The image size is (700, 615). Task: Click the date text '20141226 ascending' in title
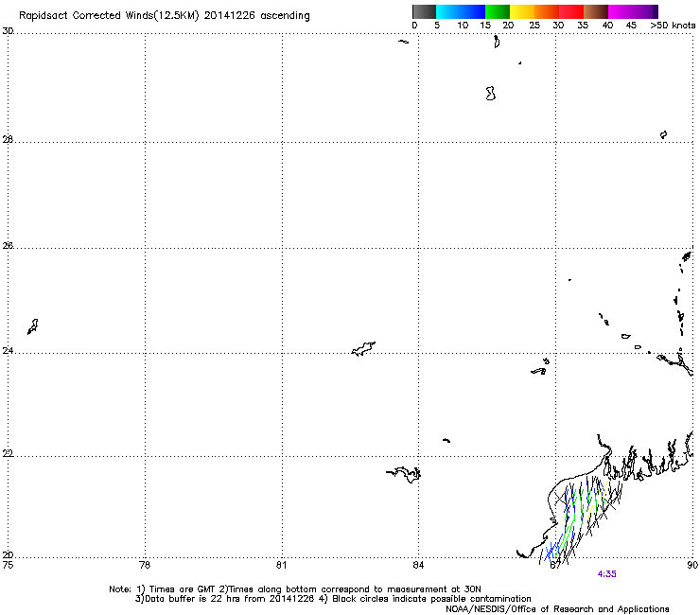[x=256, y=16]
